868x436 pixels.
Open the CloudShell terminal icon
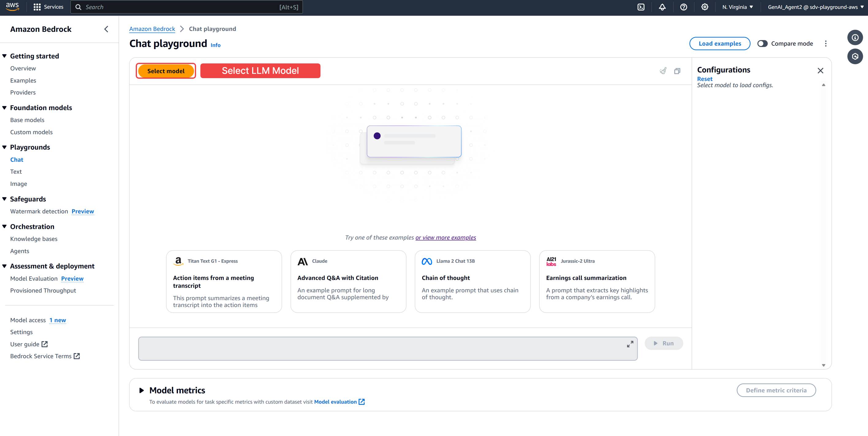[x=641, y=7]
